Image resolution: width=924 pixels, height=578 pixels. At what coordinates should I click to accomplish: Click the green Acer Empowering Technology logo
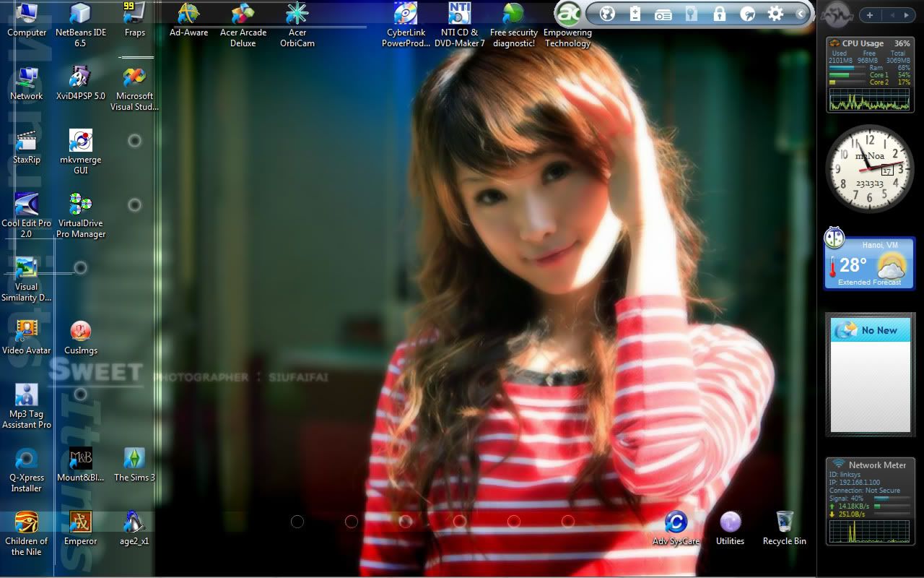point(569,13)
